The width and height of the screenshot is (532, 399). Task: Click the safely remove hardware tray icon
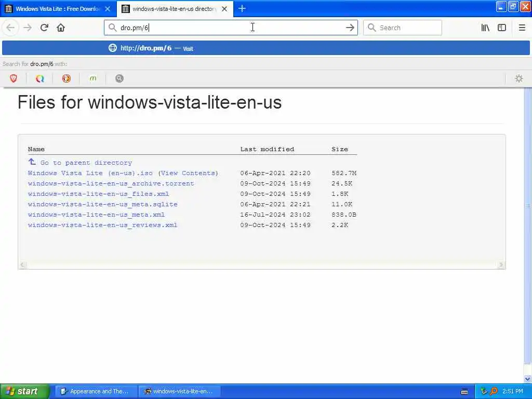[x=484, y=391]
